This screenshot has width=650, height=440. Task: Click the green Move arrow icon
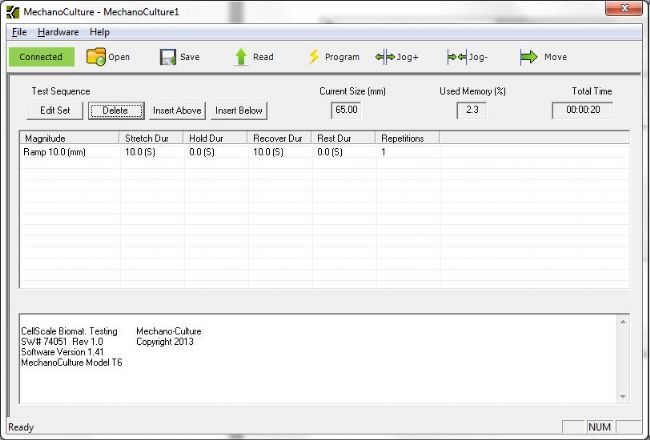pos(529,57)
